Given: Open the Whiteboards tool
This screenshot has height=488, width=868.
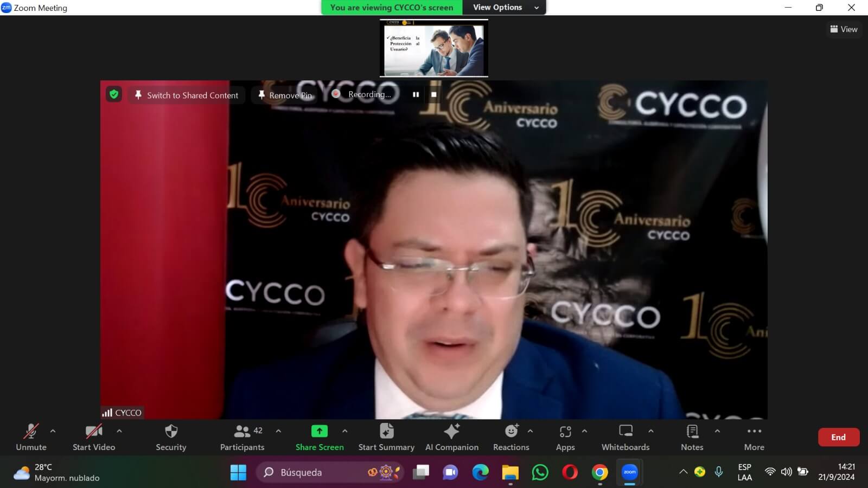Looking at the screenshot, I should pos(626,432).
